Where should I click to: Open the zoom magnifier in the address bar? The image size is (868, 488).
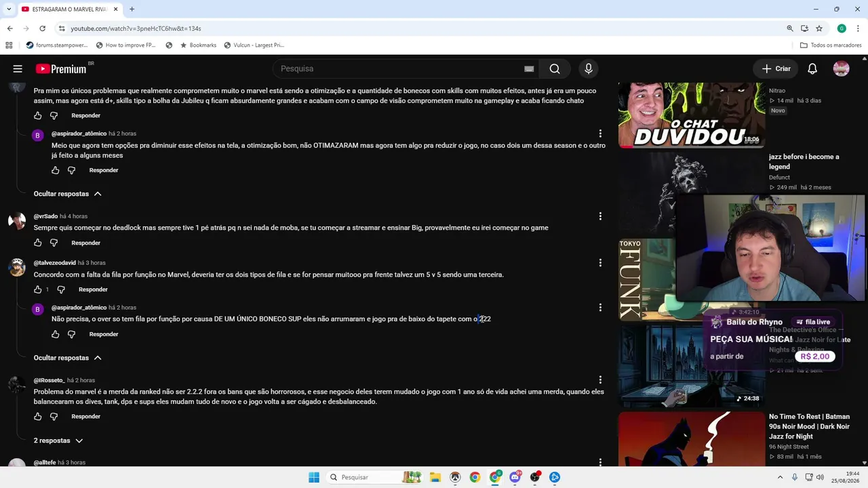pyautogui.click(x=790, y=28)
